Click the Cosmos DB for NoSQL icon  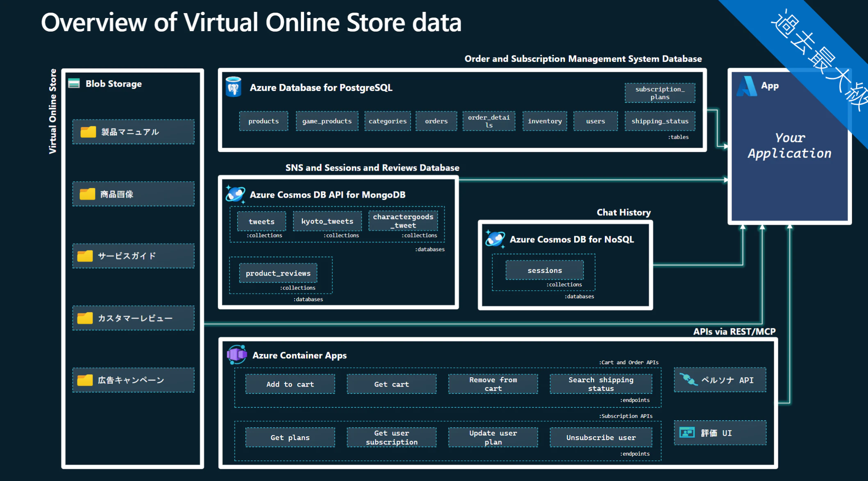click(495, 239)
